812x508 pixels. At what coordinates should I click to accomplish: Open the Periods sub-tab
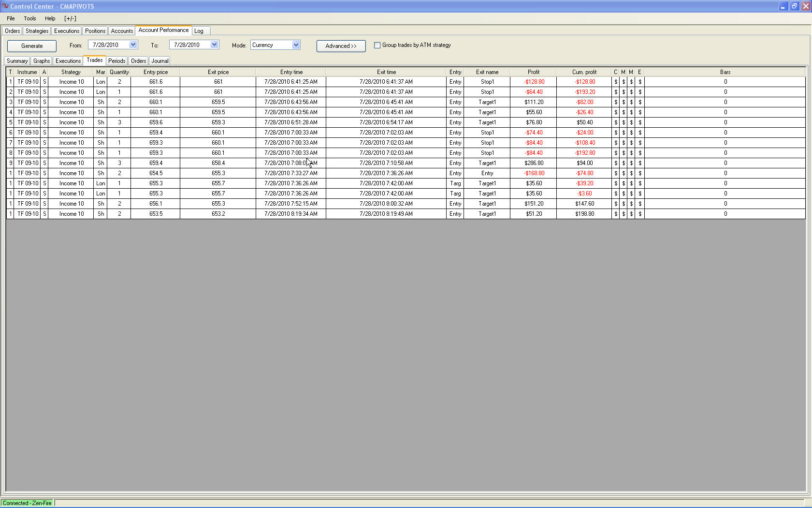(x=116, y=61)
